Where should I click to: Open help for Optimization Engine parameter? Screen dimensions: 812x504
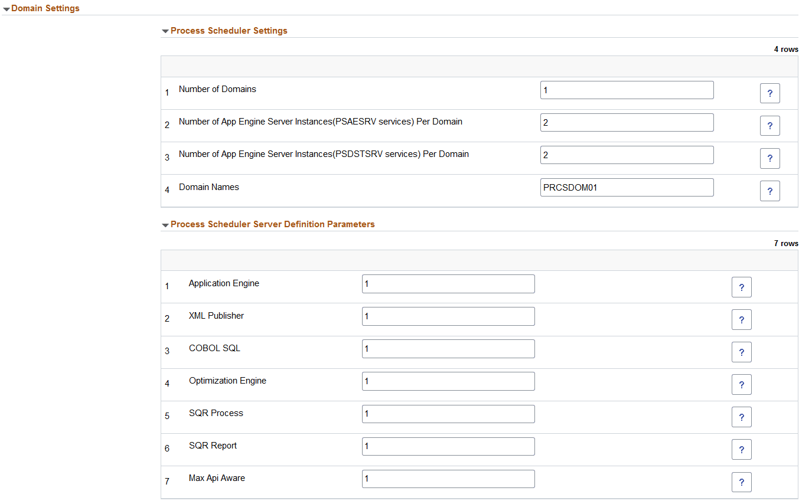(741, 384)
